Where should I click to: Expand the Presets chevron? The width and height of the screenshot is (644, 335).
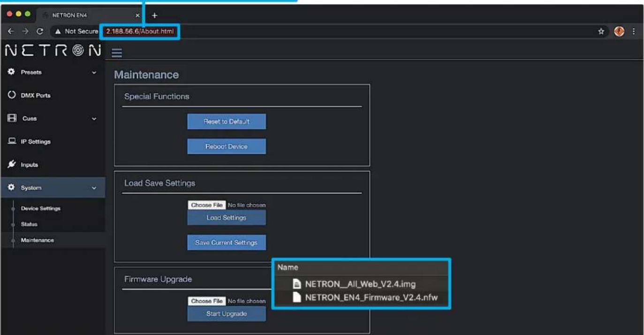click(x=94, y=73)
